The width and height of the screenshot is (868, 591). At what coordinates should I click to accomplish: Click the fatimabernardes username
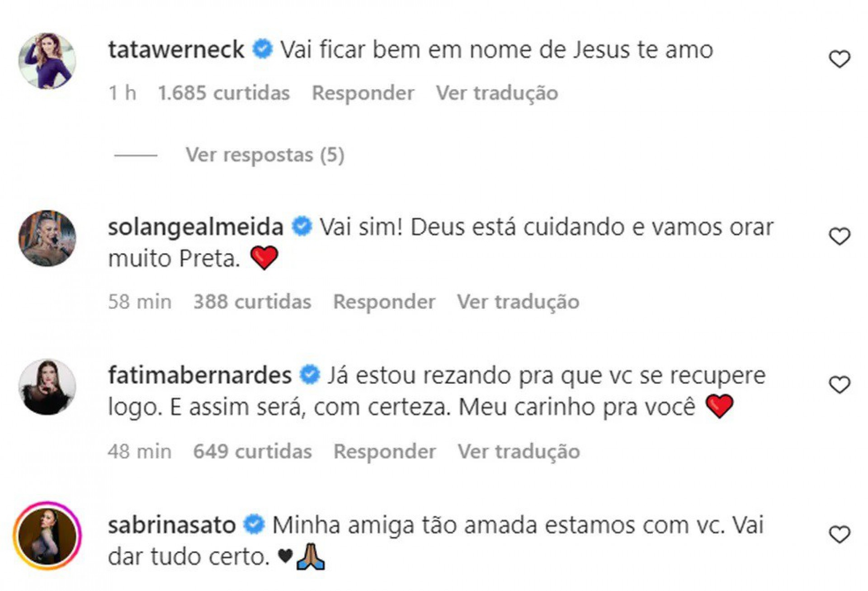199,375
